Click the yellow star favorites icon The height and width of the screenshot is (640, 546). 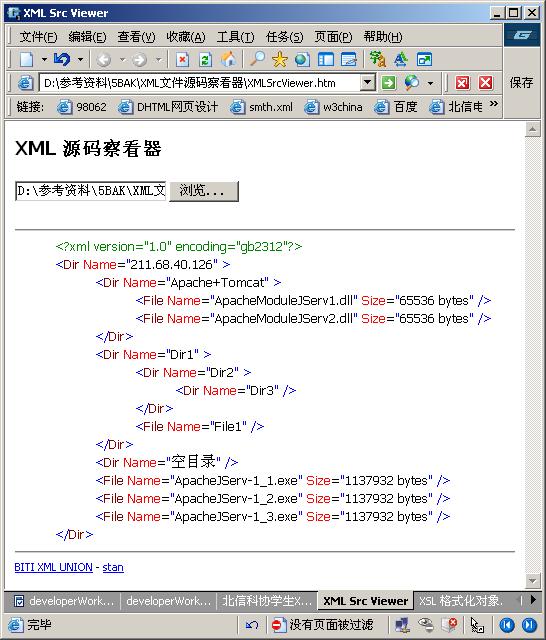[x=280, y=60]
